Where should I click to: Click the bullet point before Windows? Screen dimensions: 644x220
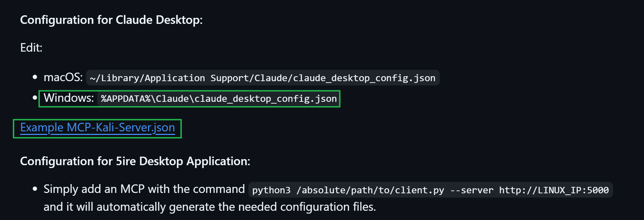(x=35, y=98)
